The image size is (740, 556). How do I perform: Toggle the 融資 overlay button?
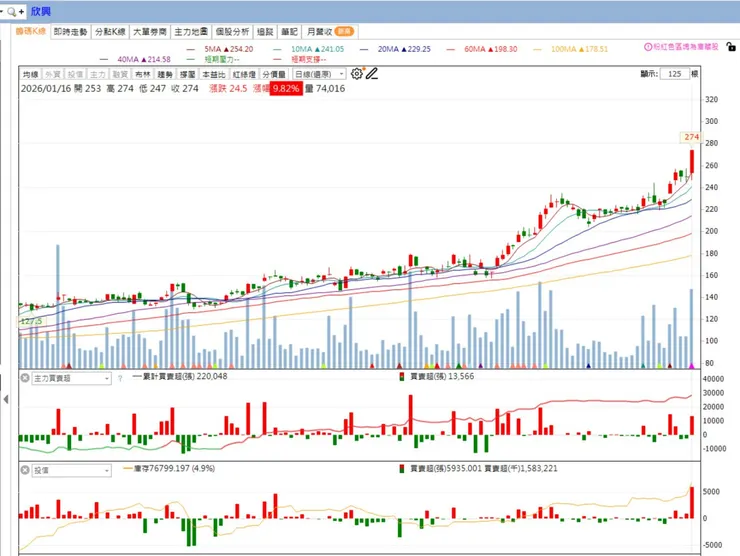[120, 74]
